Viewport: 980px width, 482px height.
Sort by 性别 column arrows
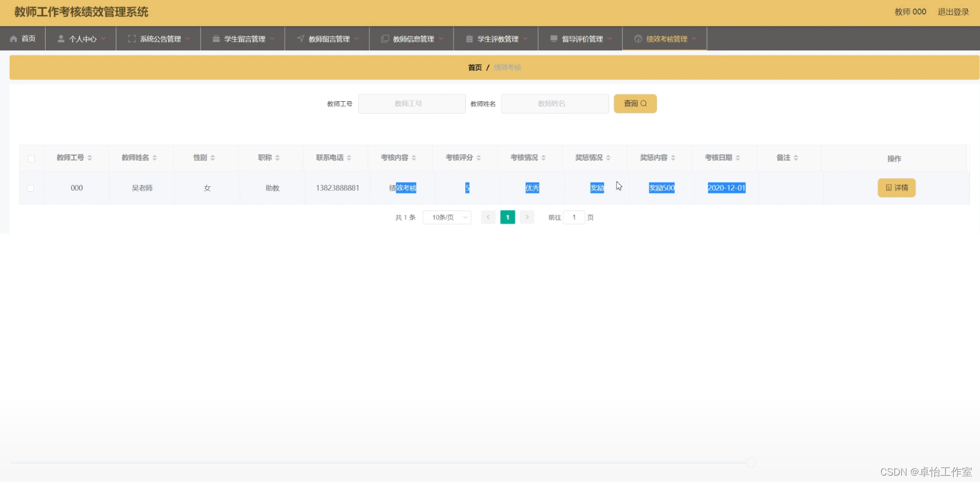[212, 157]
